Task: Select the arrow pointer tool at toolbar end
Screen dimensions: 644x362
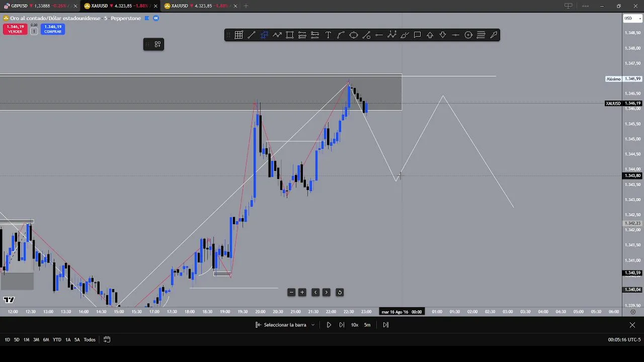Action: 494,35
